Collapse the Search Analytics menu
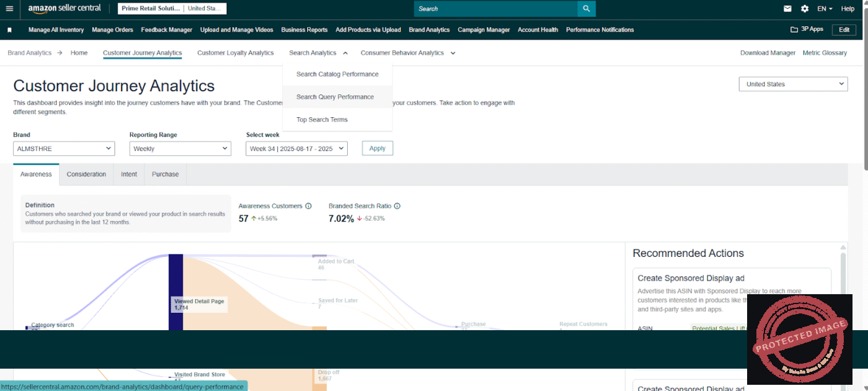The image size is (868, 391). tap(318, 53)
